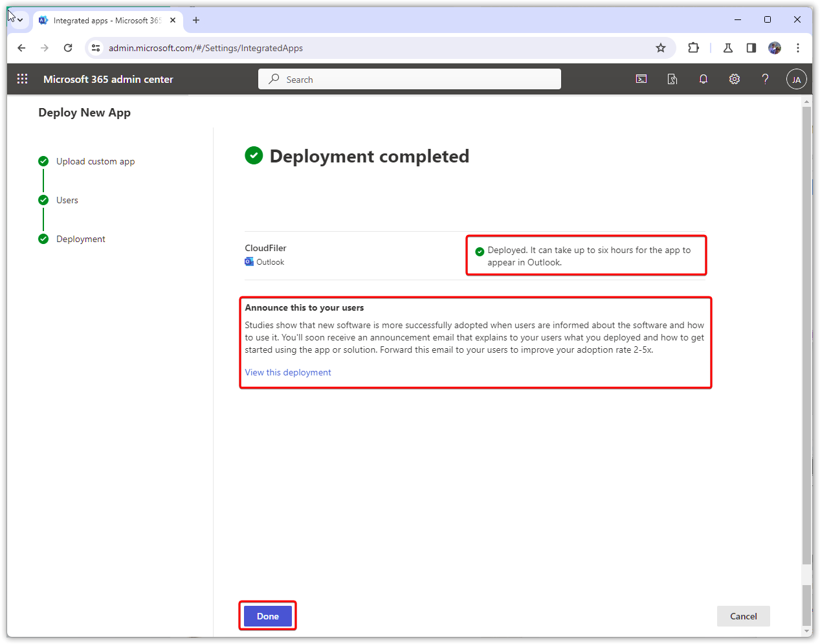
Task: Click the large Deployment completed check icon
Action: tap(254, 155)
